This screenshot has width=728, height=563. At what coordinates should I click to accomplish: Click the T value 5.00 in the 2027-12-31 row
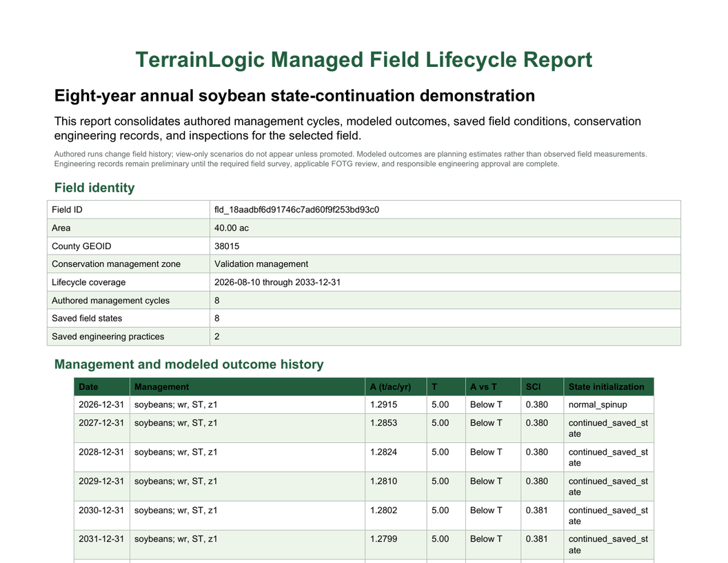[x=440, y=423]
